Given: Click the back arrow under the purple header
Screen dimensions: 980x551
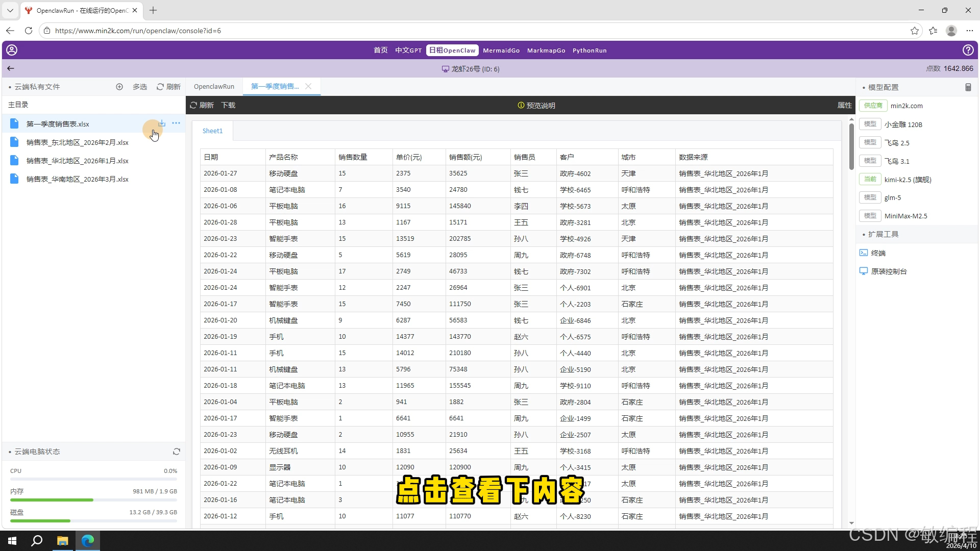Looking at the screenshot, I should pyautogui.click(x=11, y=68).
